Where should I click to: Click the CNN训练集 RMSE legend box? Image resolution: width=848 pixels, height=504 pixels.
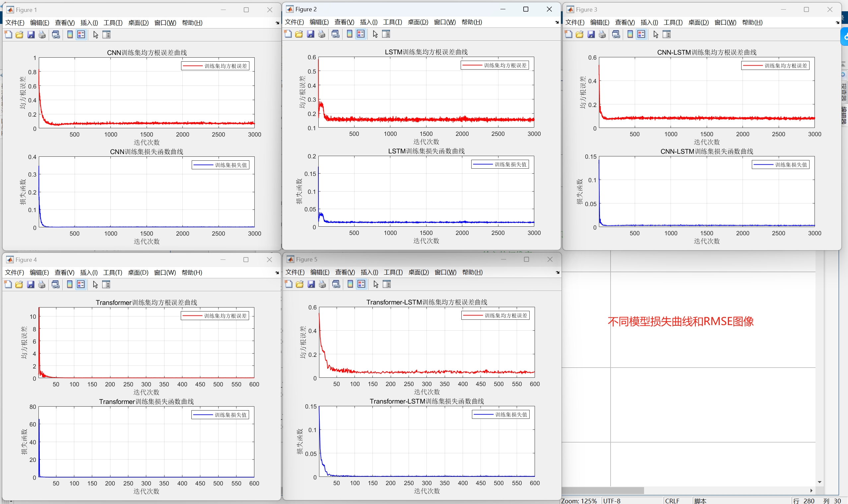(215, 66)
